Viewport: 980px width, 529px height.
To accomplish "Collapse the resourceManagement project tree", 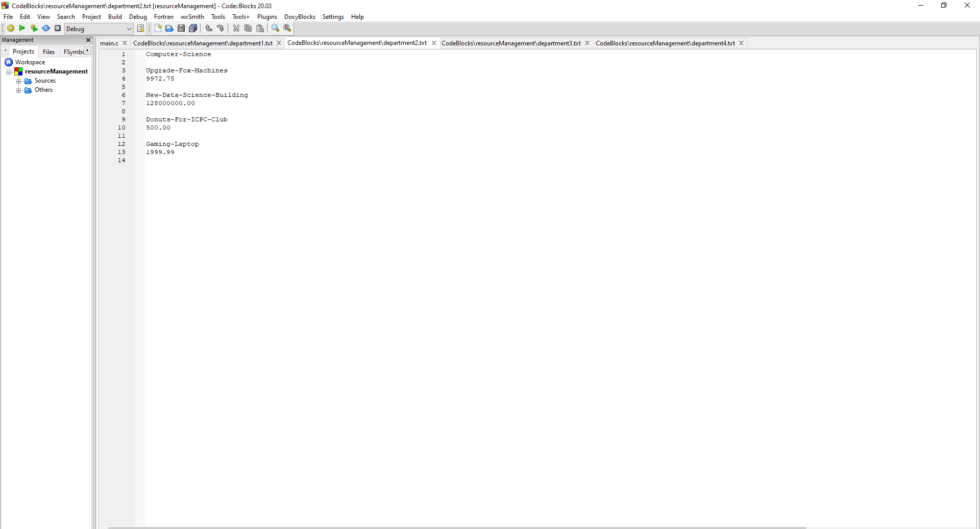I will tap(9, 71).
